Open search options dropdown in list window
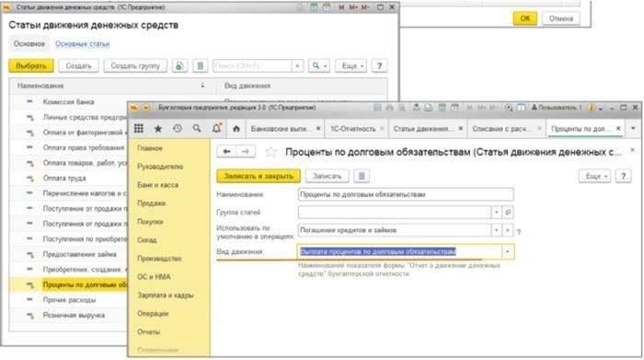This screenshot has height=360, width=644. [319, 65]
